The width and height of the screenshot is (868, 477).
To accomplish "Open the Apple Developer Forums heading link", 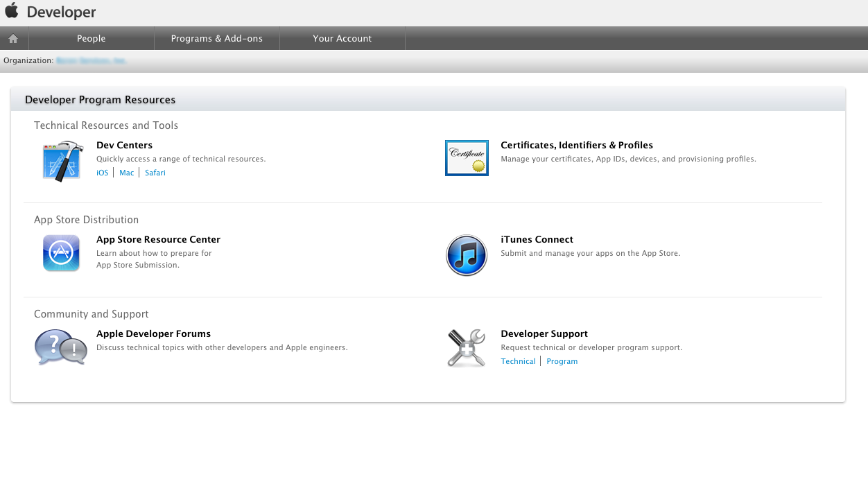I will (153, 333).
